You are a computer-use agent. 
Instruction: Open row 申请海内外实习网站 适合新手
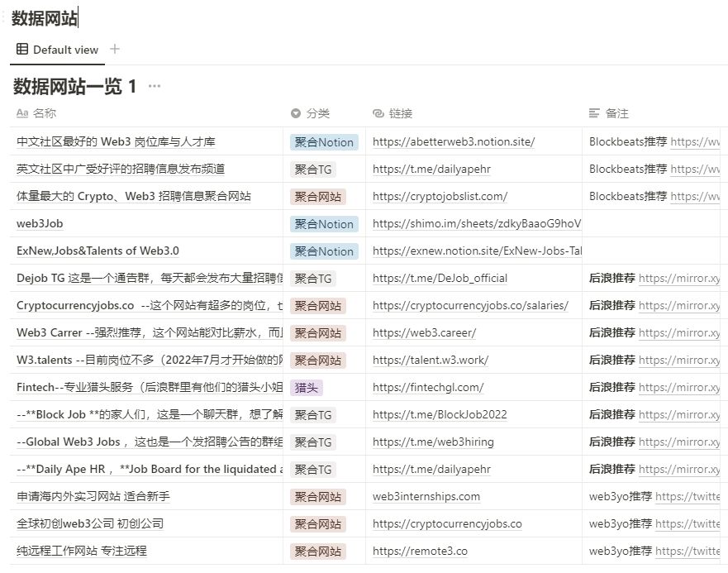click(x=93, y=496)
